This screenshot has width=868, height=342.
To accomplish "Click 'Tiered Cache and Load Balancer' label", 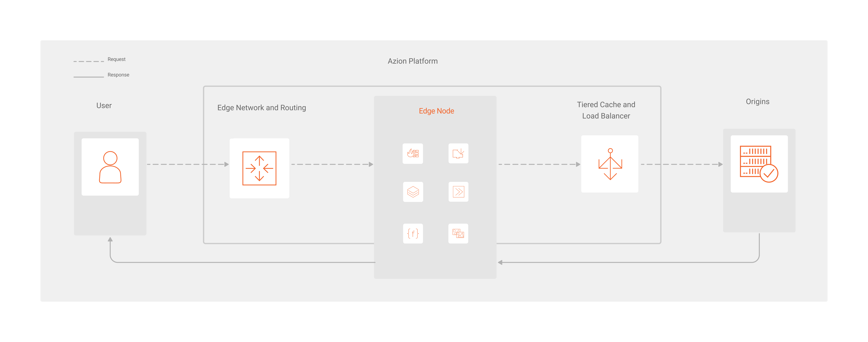I will point(606,110).
